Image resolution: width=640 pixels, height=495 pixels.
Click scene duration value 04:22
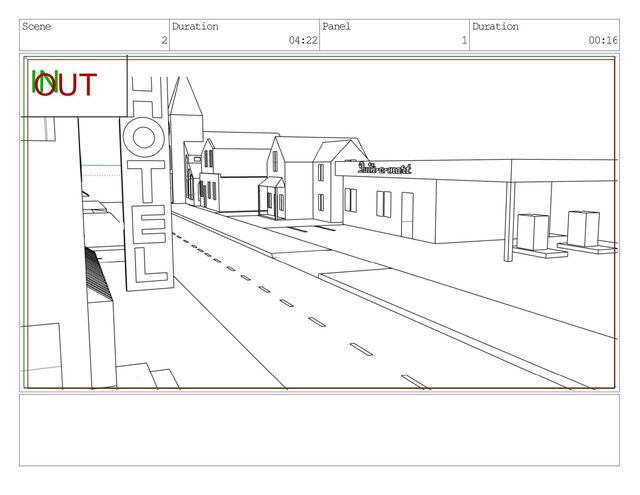point(303,40)
